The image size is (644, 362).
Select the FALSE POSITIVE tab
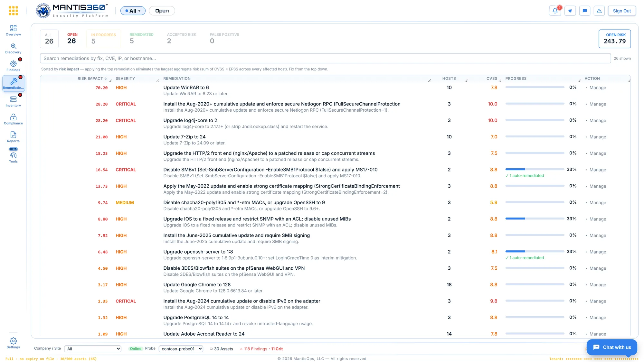tap(224, 39)
